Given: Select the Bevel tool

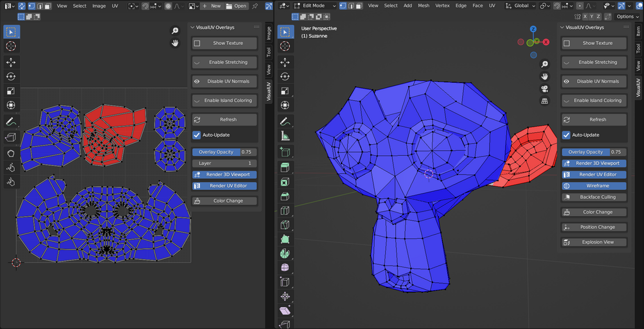Looking at the screenshot, I should coord(285,197).
